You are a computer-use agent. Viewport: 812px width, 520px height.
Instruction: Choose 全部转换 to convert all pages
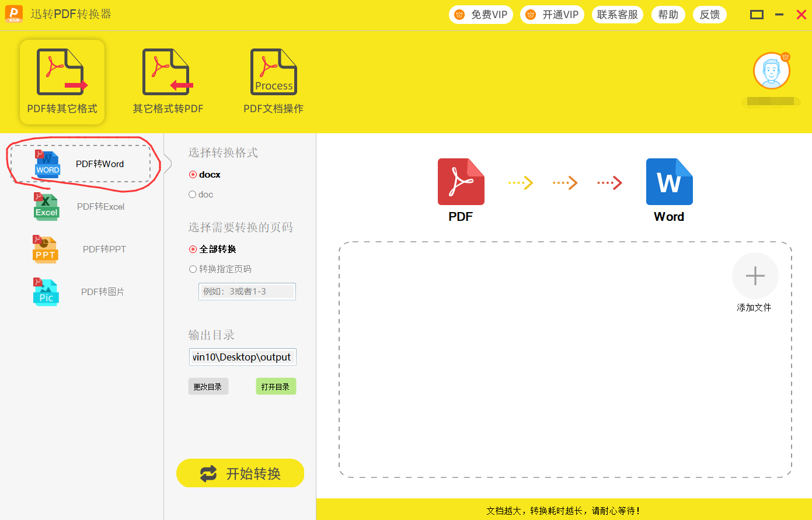tap(193, 249)
